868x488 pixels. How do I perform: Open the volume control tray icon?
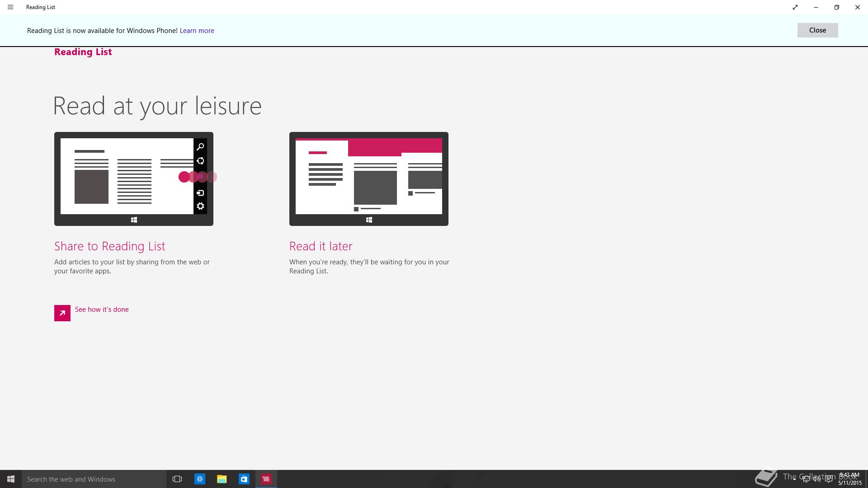coord(817,479)
